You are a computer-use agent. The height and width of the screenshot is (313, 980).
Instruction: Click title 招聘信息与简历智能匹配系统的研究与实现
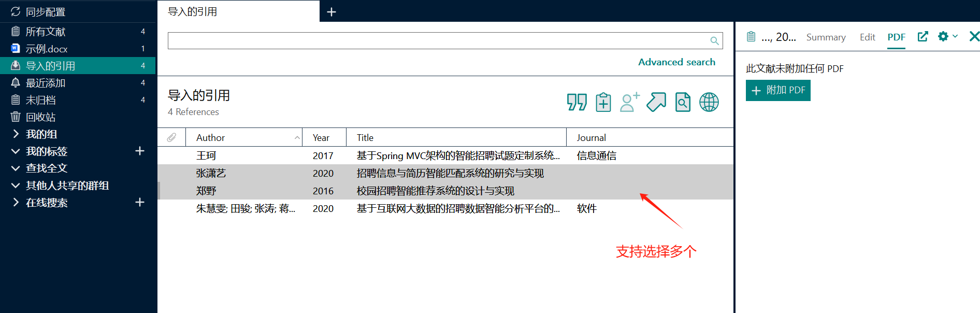(x=450, y=173)
